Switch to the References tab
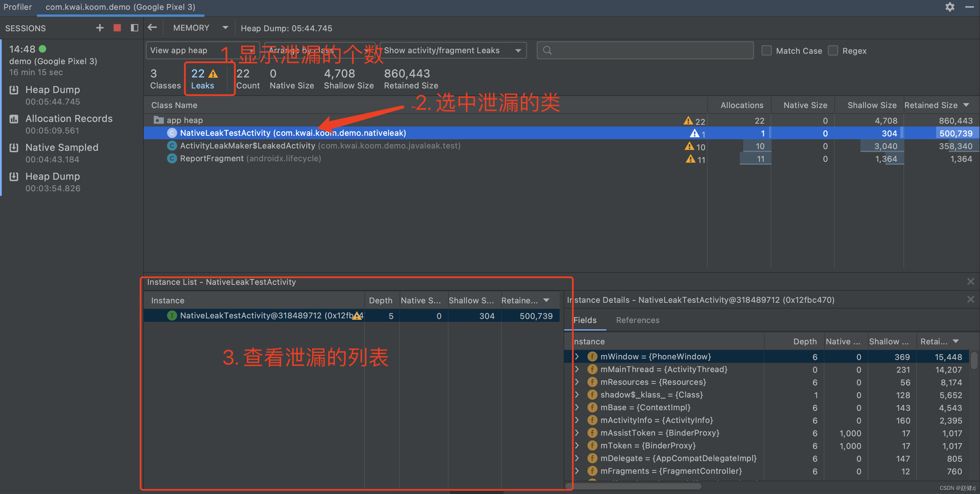980x494 pixels. coord(638,320)
